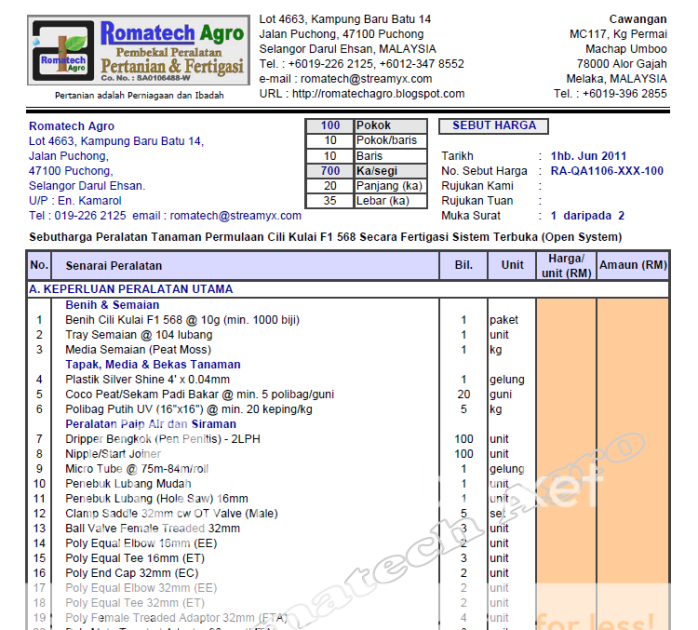Click quantity '100' in the Dripper Bengkok row

click(463, 439)
